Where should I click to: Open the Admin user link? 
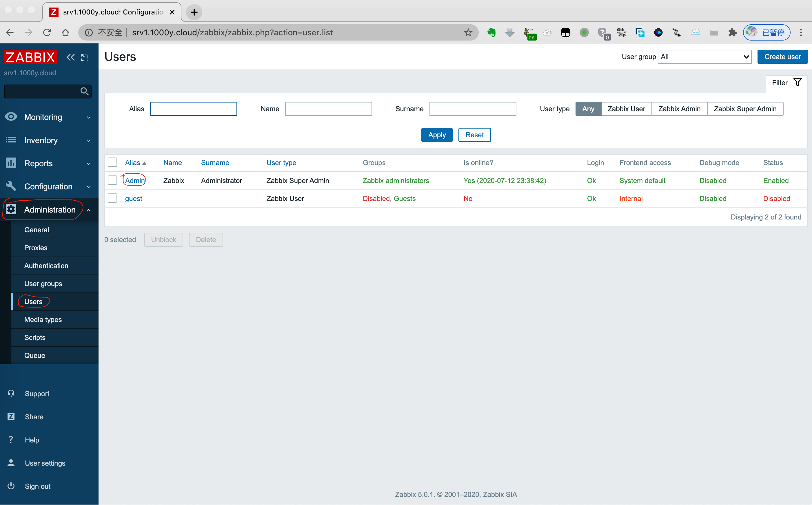coord(135,181)
